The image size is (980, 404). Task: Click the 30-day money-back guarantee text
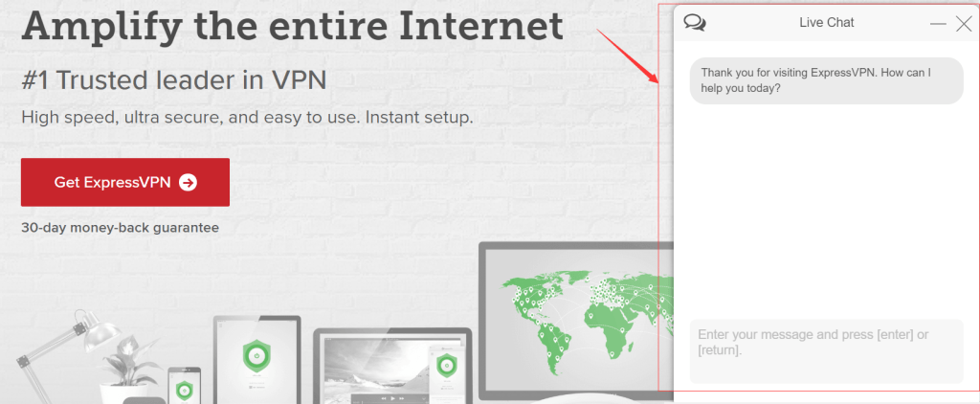click(120, 228)
